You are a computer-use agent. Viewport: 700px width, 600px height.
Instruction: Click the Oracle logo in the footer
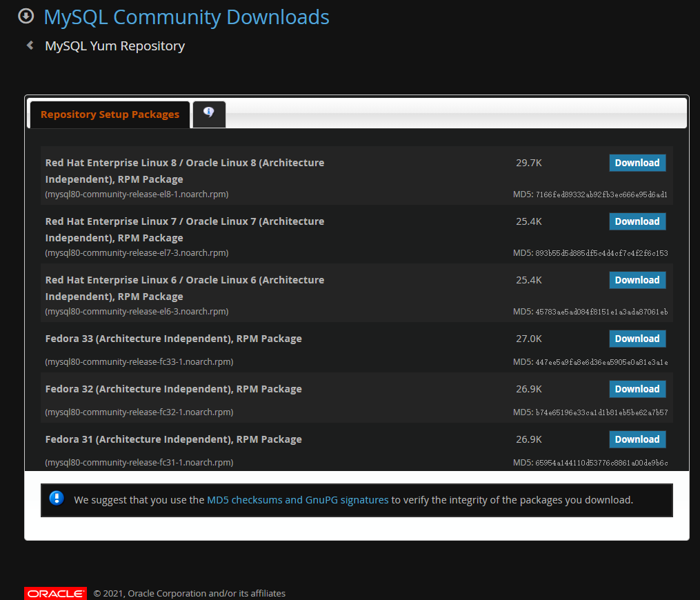(x=55, y=593)
